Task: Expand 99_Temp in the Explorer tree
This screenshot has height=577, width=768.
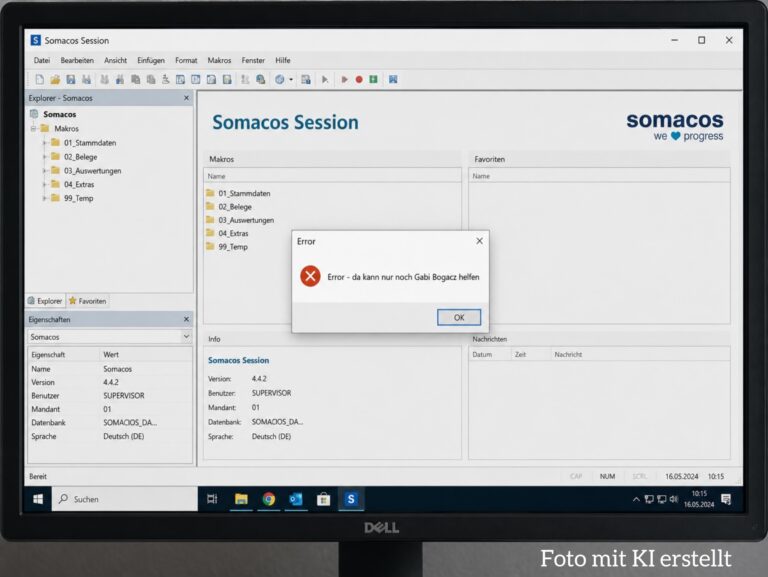Action: point(44,198)
